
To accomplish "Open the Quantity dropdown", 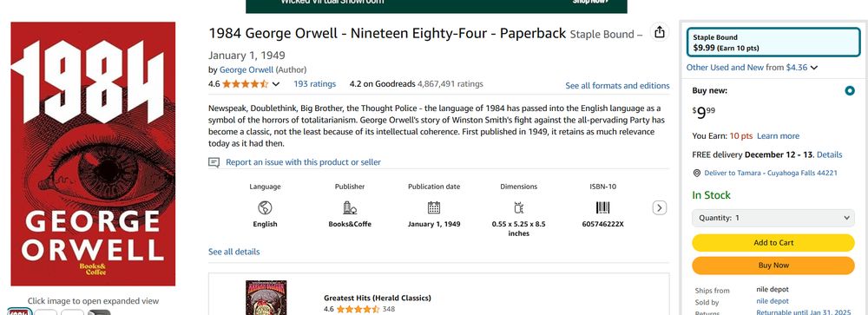I will (x=773, y=218).
